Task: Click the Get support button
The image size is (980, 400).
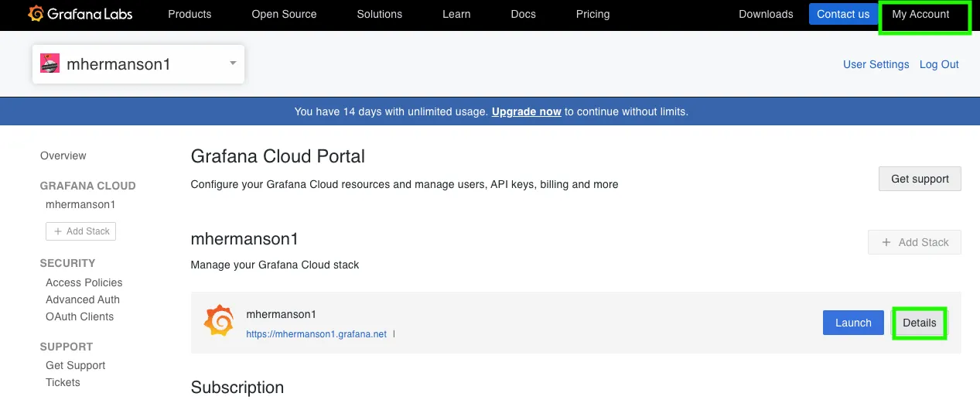Action: pos(920,179)
